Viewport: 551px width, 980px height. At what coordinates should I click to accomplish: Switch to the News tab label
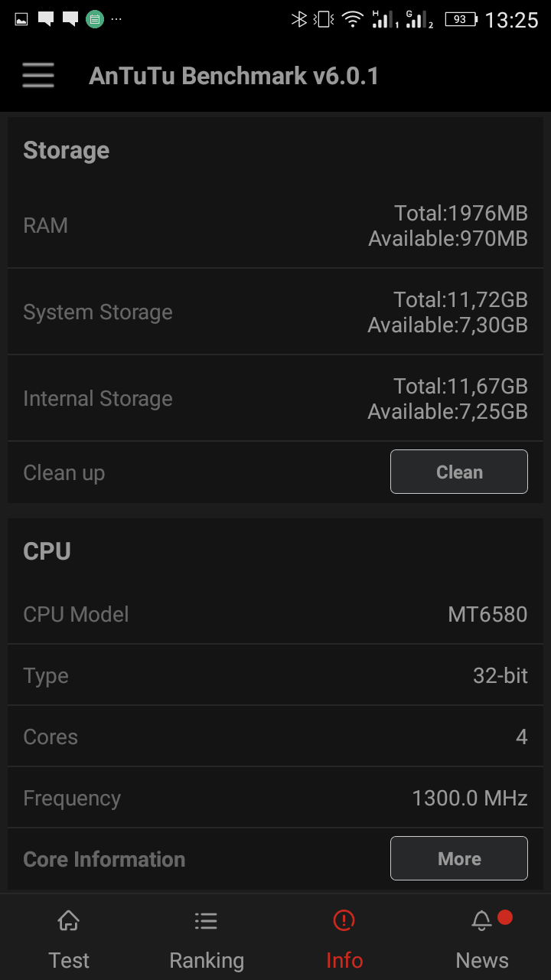482,960
